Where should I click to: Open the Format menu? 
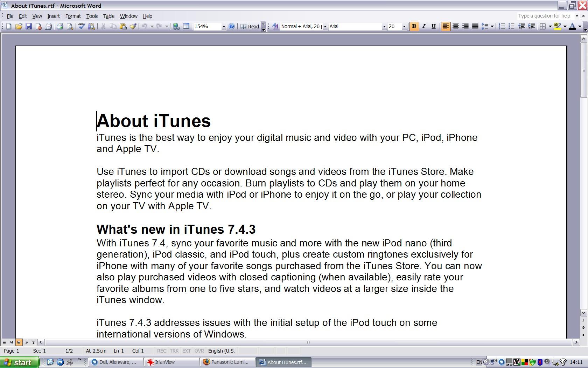73,16
